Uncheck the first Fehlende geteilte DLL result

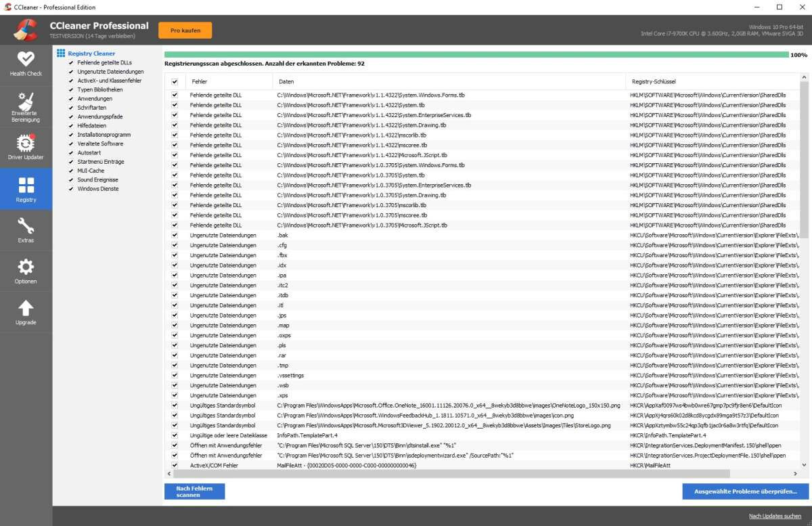point(175,95)
